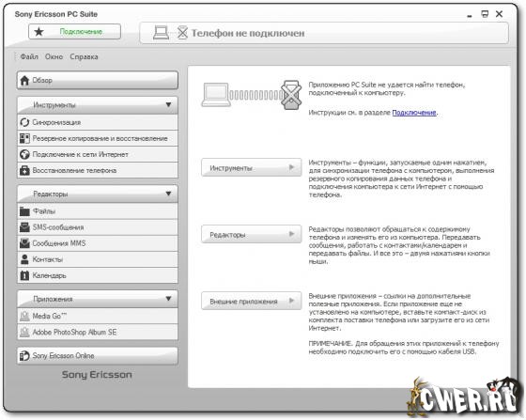Open Sony Ericsson Online
The width and height of the screenshot is (526, 420).
[x=98, y=356]
